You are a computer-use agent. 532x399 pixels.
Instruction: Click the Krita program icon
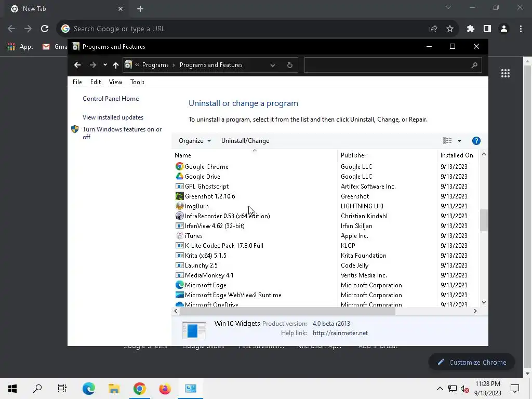click(179, 255)
